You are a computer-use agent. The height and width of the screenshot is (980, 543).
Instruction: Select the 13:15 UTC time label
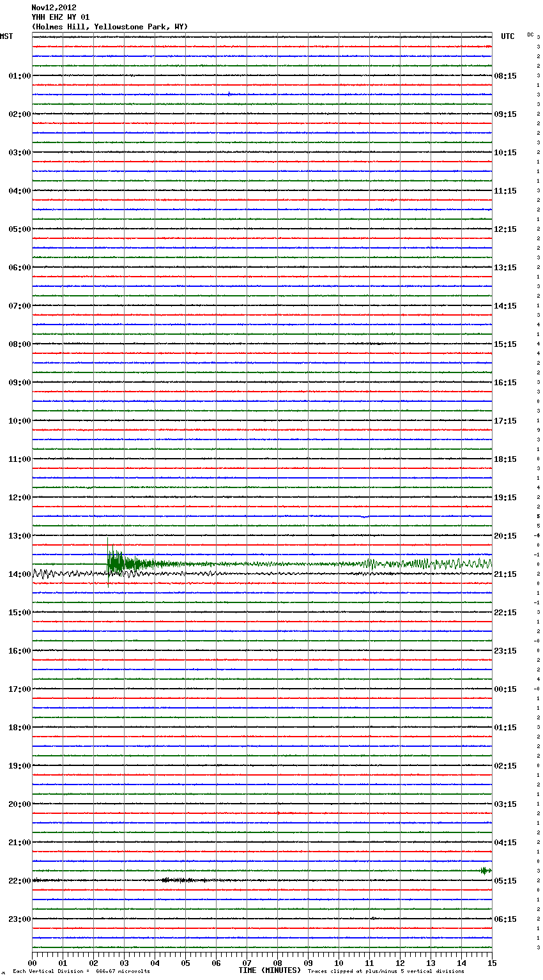(x=505, y=268)
